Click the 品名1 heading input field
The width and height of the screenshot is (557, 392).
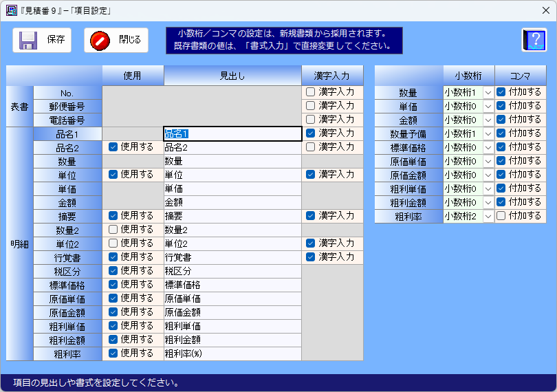point(232,133)
